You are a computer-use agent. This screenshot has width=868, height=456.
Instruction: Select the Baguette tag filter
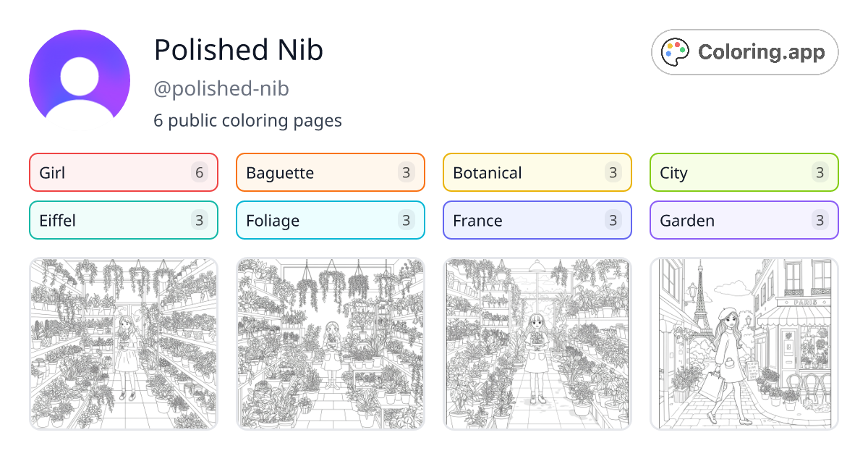330,172
